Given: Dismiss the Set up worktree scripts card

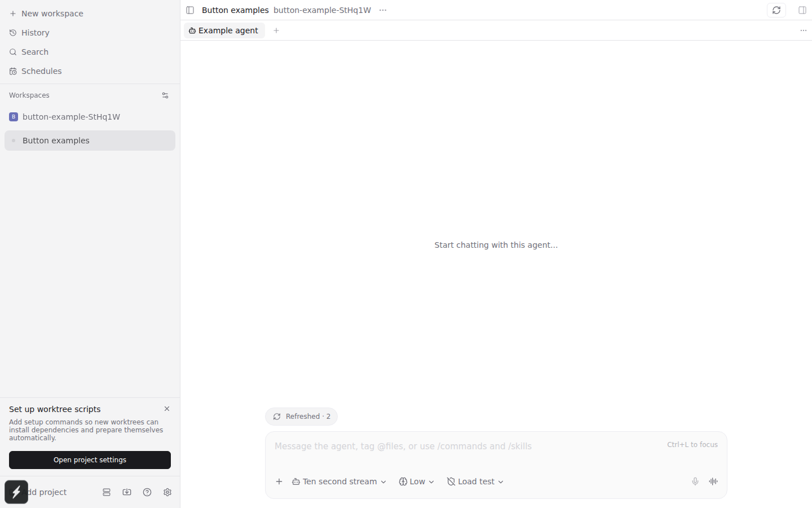Looking at the screenshot, I should click(x=167, y=409).
